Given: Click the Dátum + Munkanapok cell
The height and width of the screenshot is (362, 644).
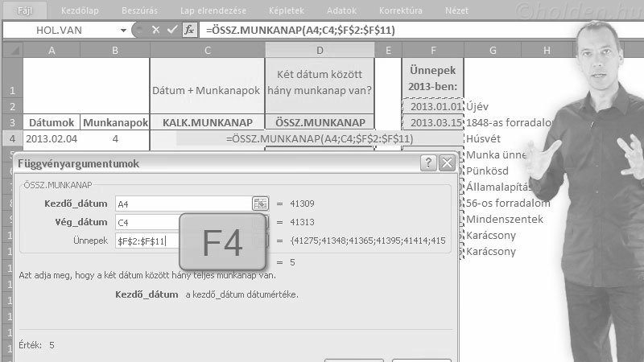Looking at the screenshot, I should coord(208,86).
